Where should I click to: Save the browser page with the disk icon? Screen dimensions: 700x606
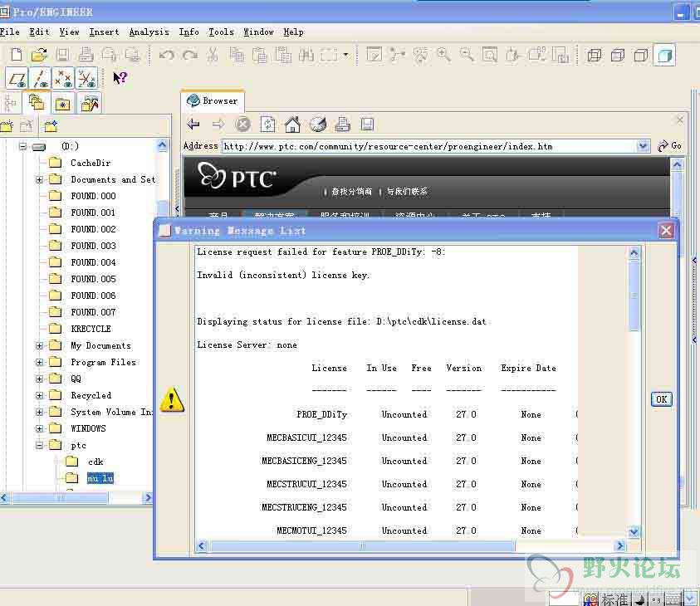click(x=367, y=125)
